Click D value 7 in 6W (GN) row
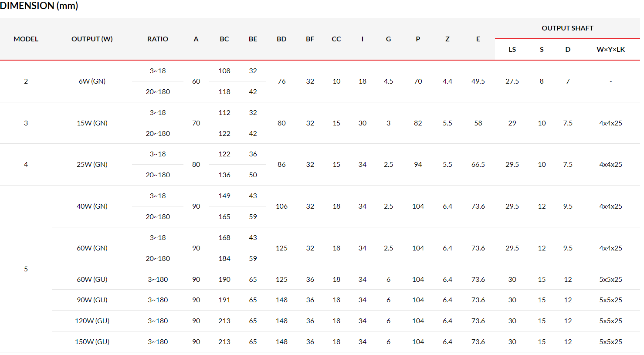The image size is (644, 355). (x=568, y=81)
